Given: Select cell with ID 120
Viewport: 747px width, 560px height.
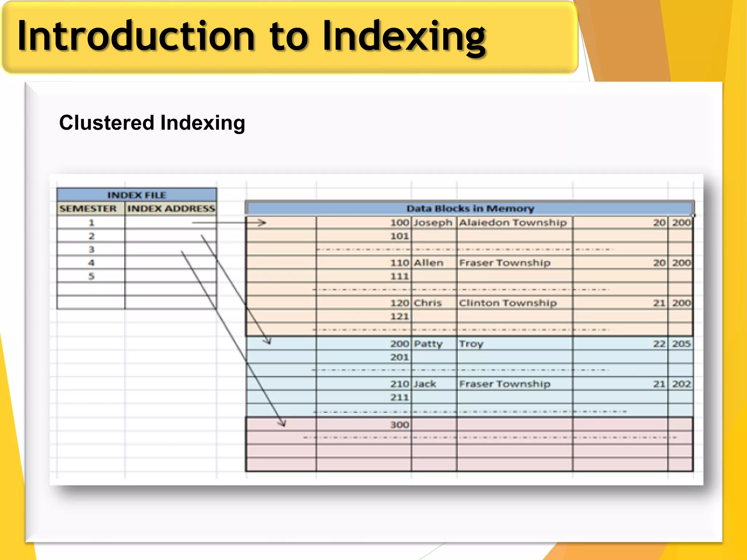Looking at the screenshot, I should coord(364,303).
